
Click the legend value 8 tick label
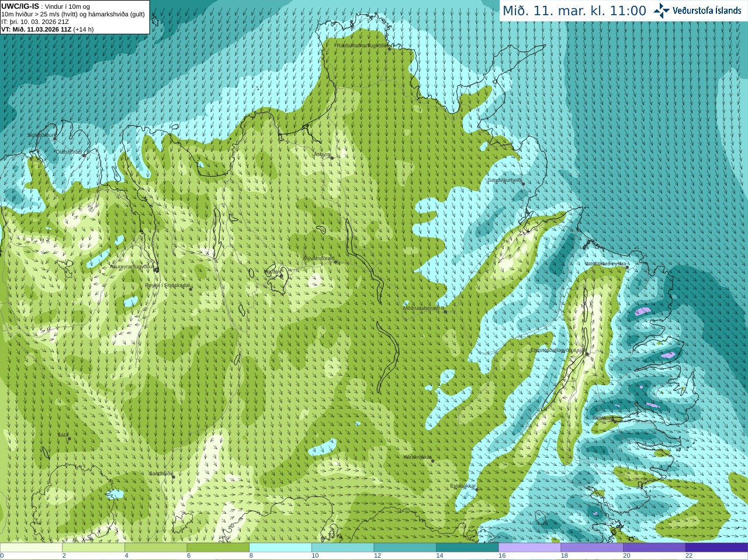tap(251, 556)
